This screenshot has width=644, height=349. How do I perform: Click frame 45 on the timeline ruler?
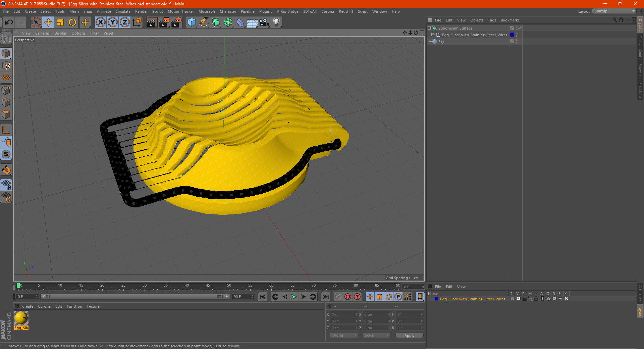[208, 286]
